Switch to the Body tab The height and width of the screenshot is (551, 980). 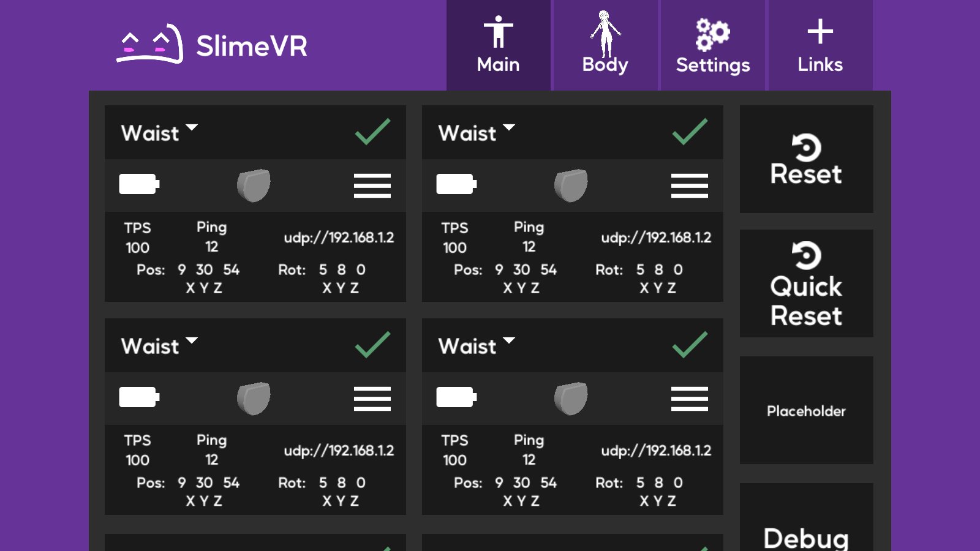(x=605, y=45)
